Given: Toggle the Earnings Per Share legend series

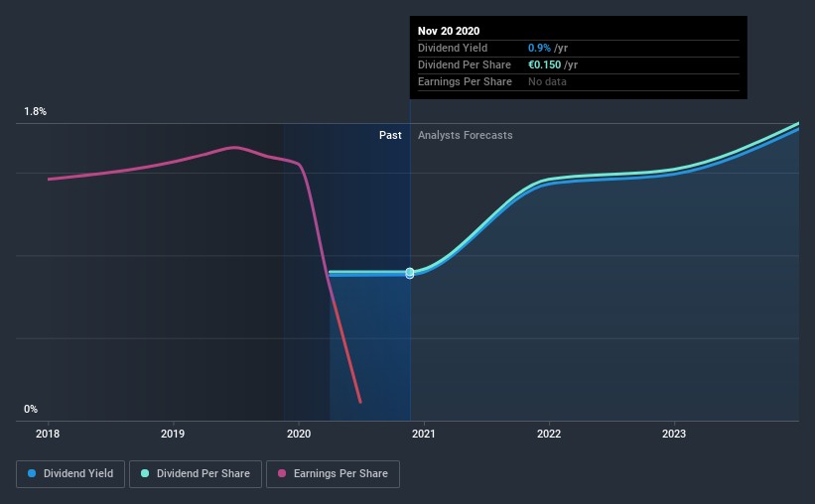Looking at the screenshot, I should 333,474.
